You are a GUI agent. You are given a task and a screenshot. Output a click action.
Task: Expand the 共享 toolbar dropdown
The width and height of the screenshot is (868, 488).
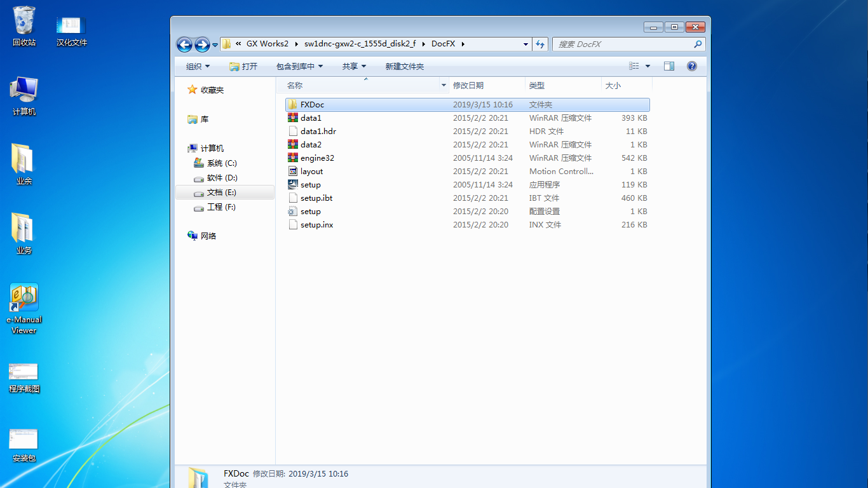tap(354, 66)
